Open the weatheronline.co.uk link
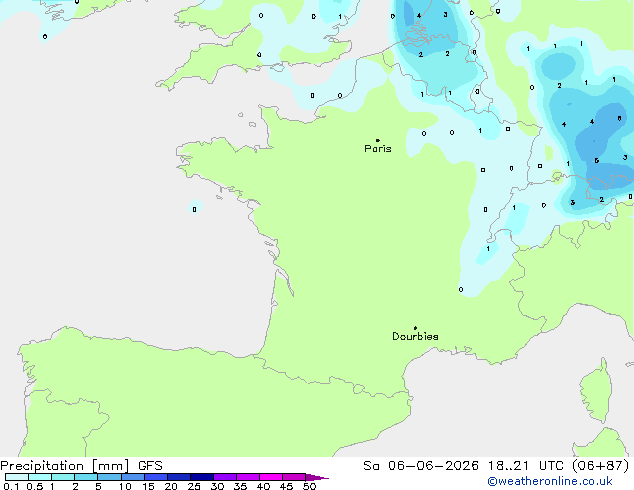This screenshot has height=490, width=634. point(550,481)
